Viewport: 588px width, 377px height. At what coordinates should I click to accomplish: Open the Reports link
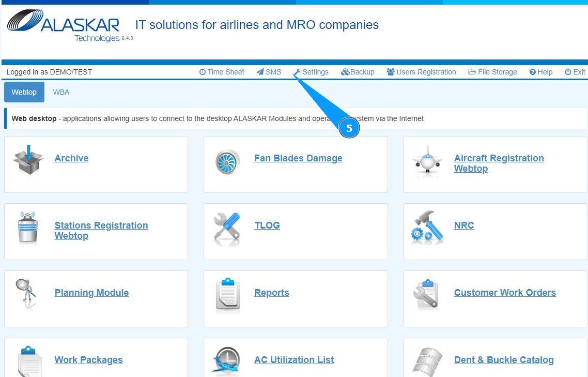coord(272,293)
